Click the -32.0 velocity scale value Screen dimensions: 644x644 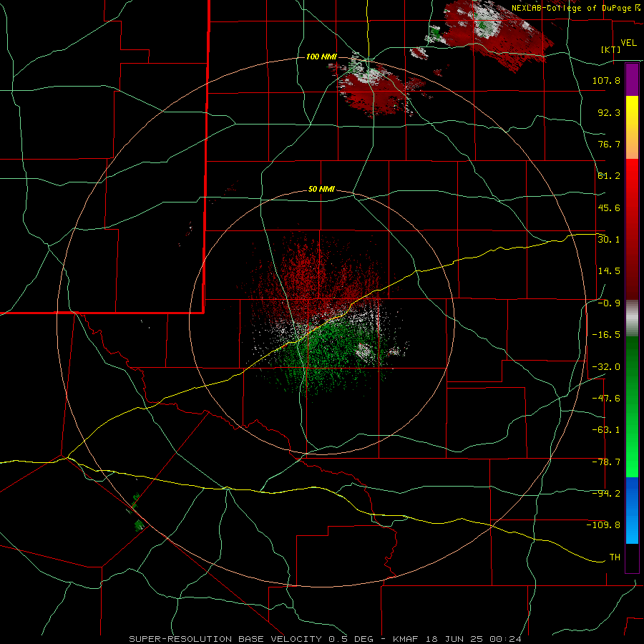pos(606,367)
